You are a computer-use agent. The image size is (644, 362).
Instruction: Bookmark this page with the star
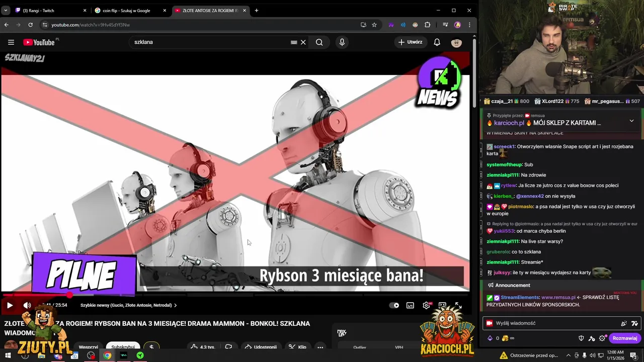click(x=374, y=25)
